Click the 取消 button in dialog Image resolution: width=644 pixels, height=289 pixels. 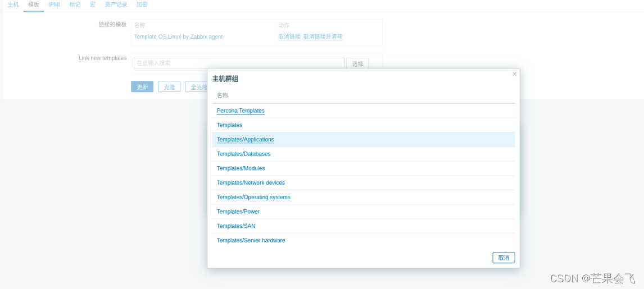pos(504,258)
